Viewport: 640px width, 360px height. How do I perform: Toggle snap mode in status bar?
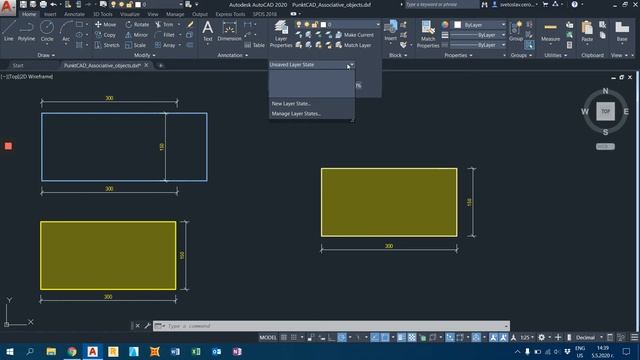[x=293, y=338]
